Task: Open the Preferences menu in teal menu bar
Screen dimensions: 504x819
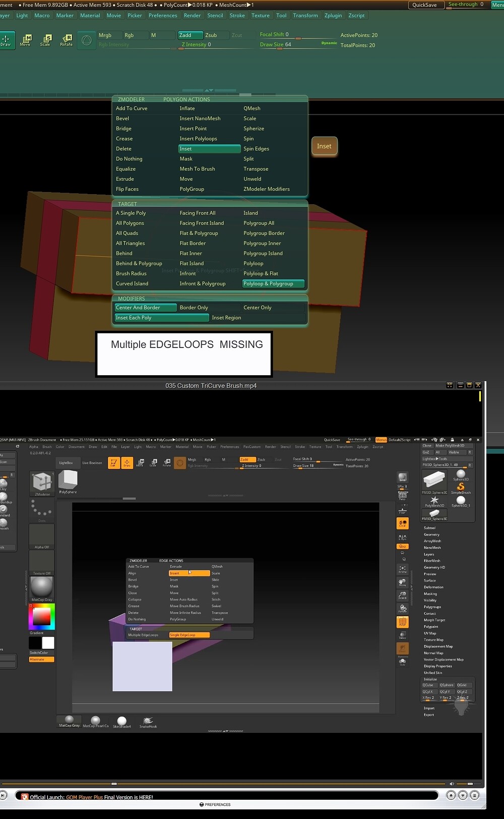Action: click(163, 16)
